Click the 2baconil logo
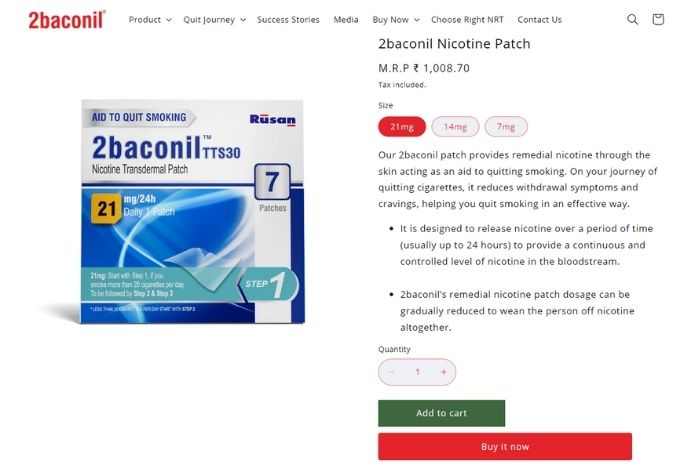The width and height of the screenshot is (680, 470). point(67,20)
